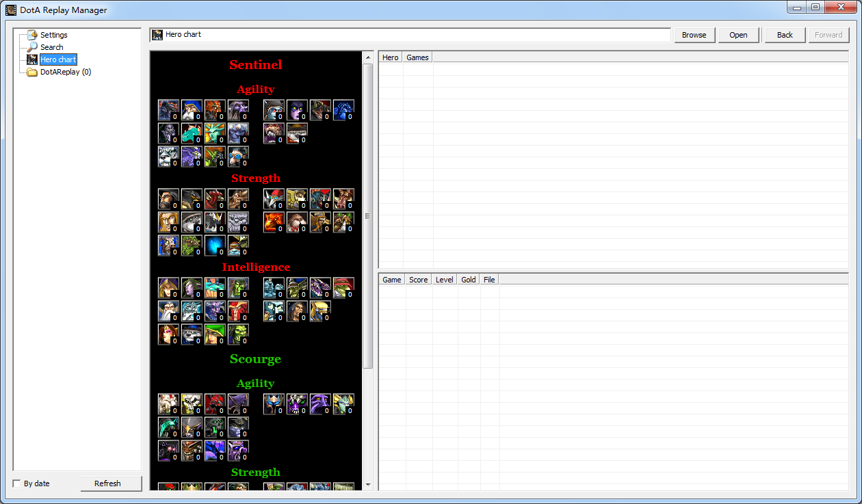Open the DotAReplay (0) folder
Screen dimensions: 862x504
[x=65, y=72]
